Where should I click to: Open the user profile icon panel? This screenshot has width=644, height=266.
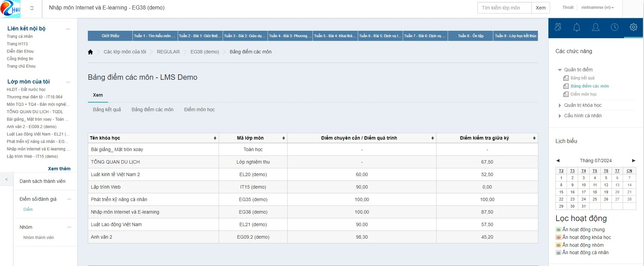coord(596,27)
